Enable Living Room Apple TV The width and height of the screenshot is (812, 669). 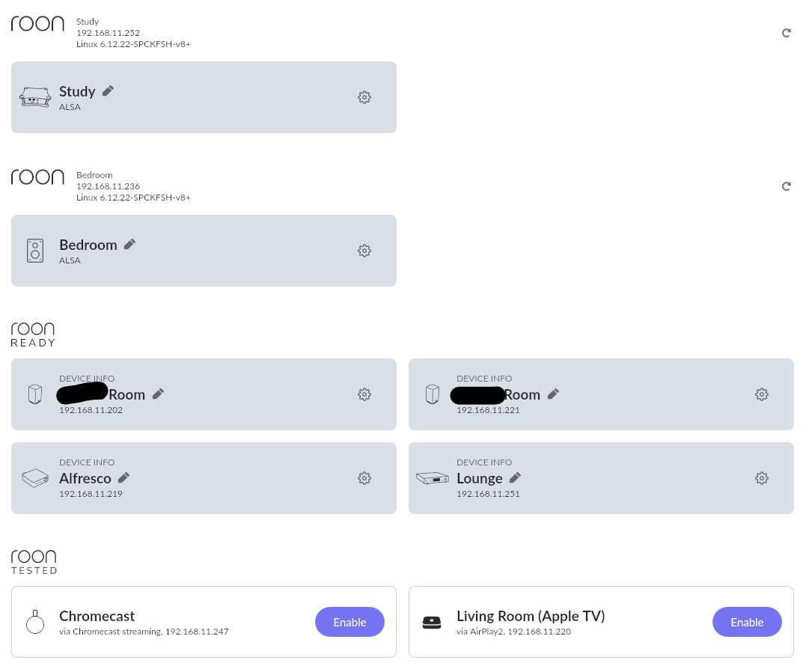pyautogui.click(x=747, y=622)
